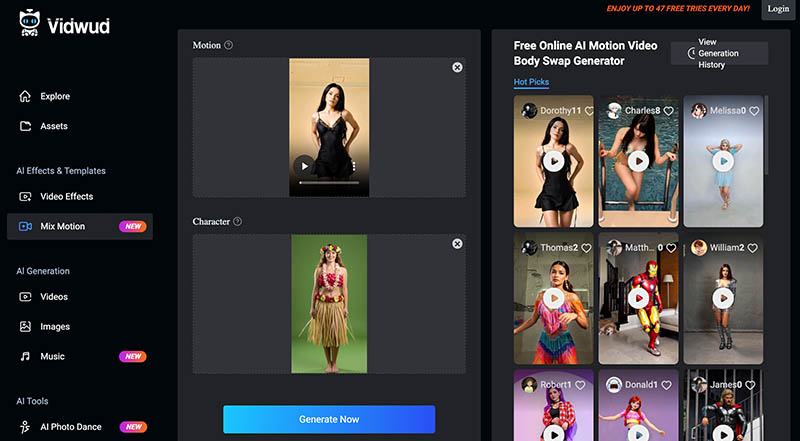Favorite the William2 video

coord(754,247)
